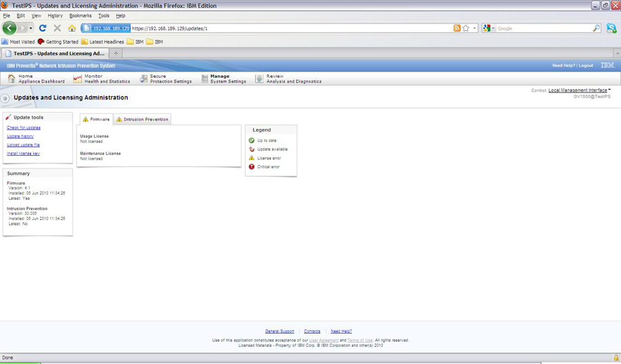Viewport: 621px width, 364px height.
Task: Click the Update tools wrench icon
Action: coord(8,117)
